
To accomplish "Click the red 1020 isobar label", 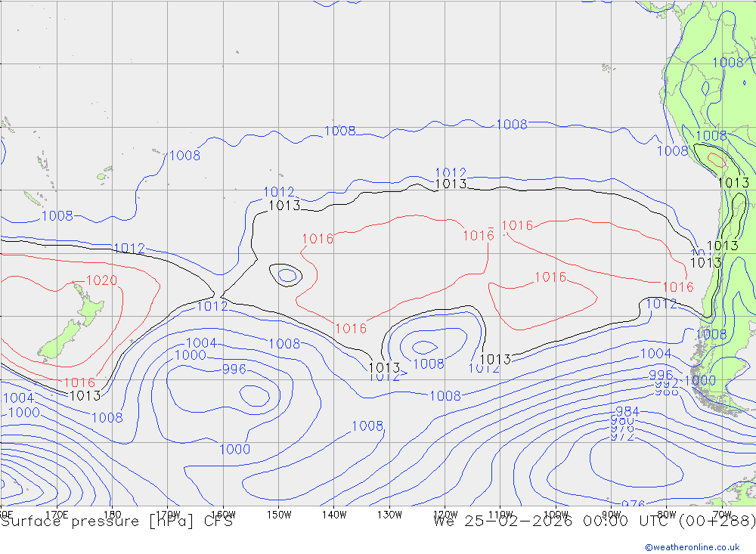I will (x=102, y=280).
